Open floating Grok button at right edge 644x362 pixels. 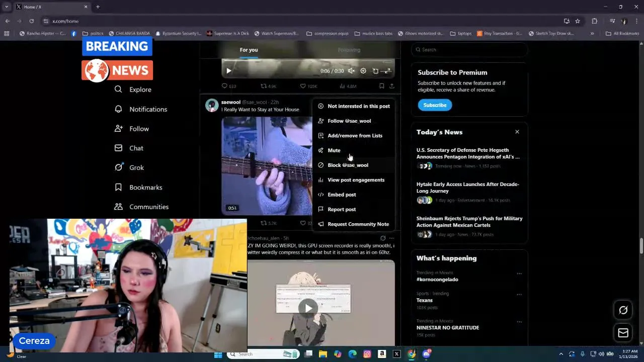tap(623, 310)
